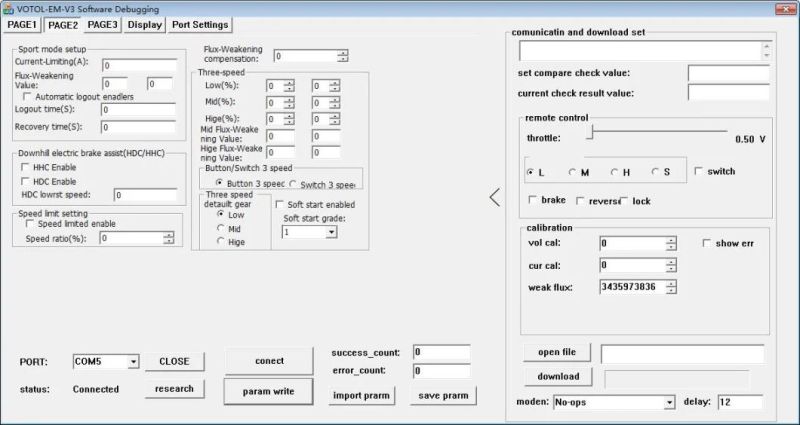The image size is (800, 425).
Task: Expand the moden No-ops dropdown
Action: 669,403
